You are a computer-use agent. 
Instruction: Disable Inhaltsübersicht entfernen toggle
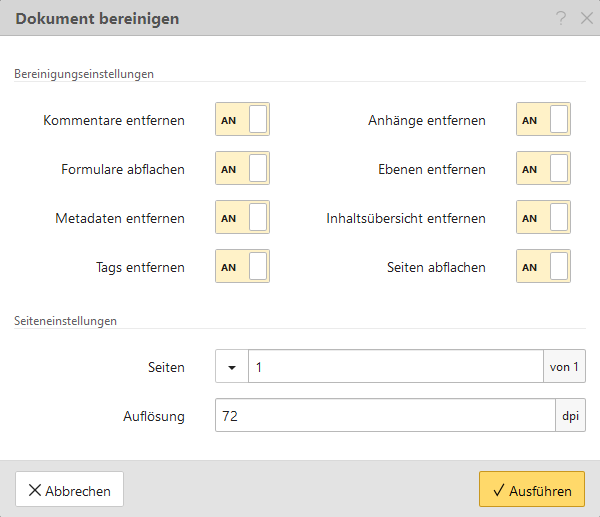[543, 218]
